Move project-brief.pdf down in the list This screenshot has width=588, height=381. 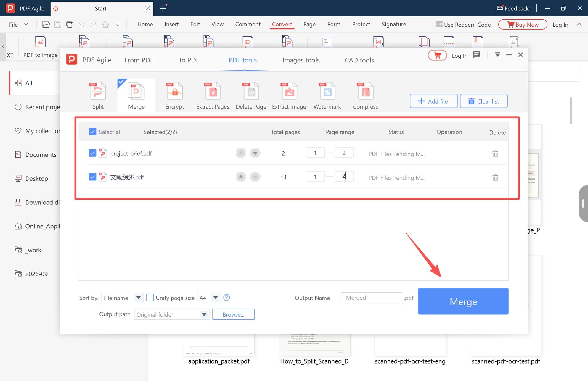tap(255, 153)
